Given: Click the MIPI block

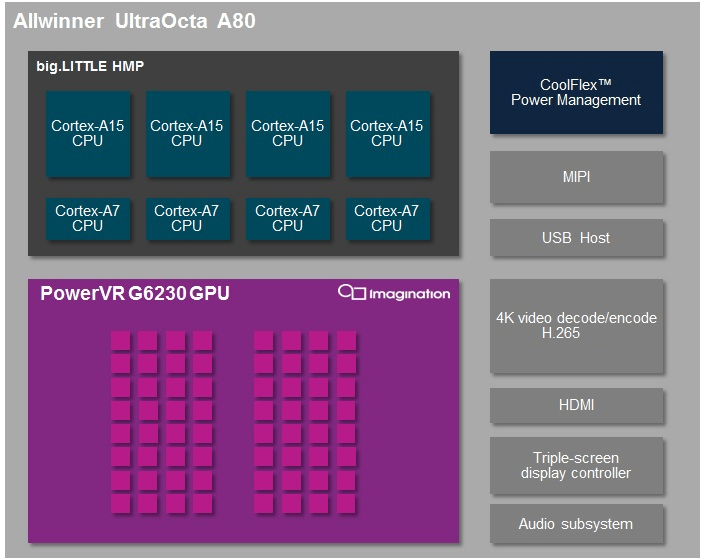Looking at the screenshot, I should coord(576,177).
